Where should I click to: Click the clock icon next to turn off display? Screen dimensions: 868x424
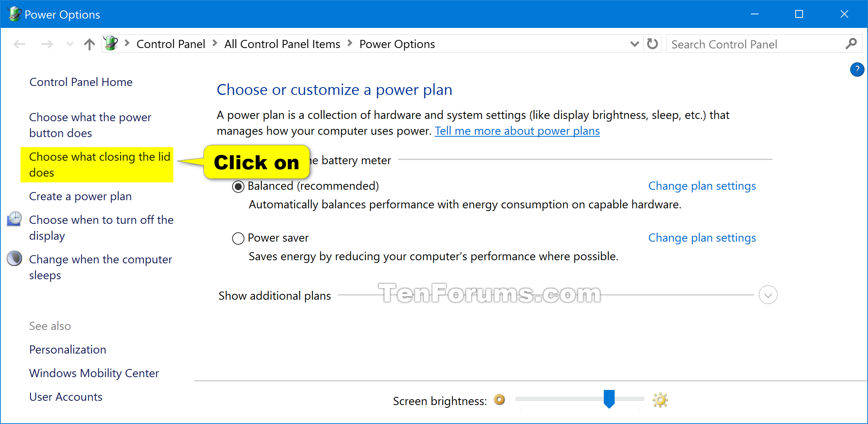14,219
